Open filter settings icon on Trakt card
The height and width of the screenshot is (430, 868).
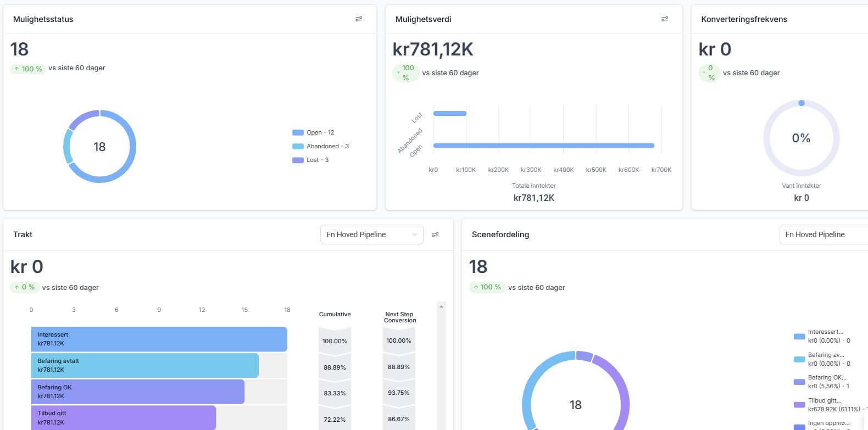point(435,234)
